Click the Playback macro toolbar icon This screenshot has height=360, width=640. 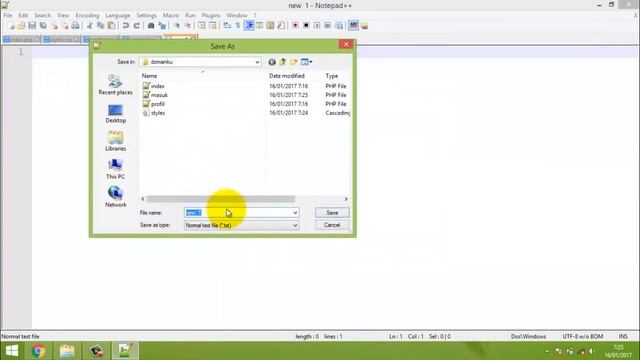click(317, 26)
